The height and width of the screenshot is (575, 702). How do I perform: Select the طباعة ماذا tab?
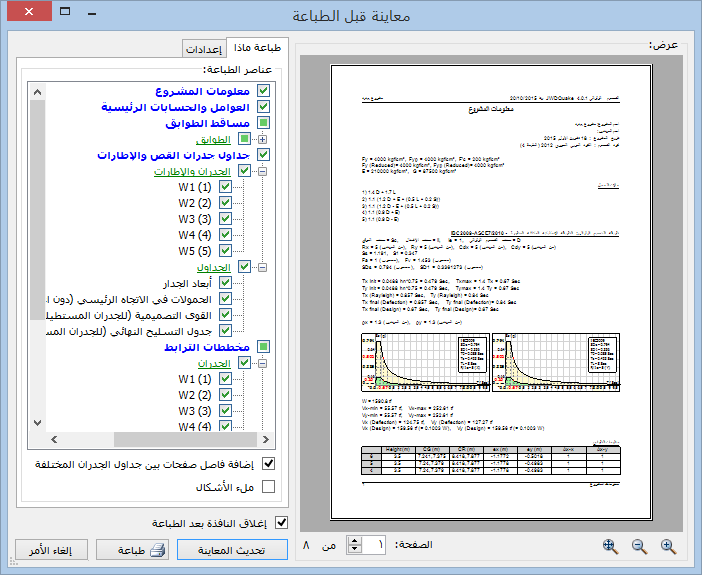(257, 48)
